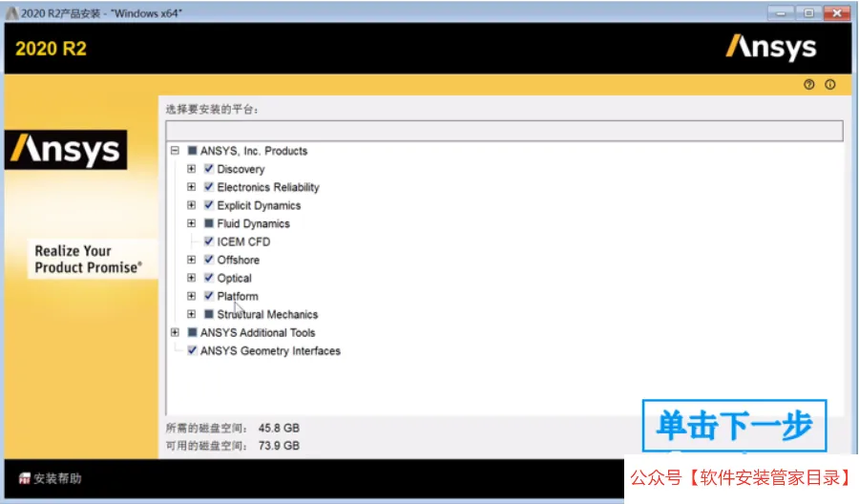Toggle the Explicit Dynamics checkbox
The image size is (859, 504).
click(209, 205)
